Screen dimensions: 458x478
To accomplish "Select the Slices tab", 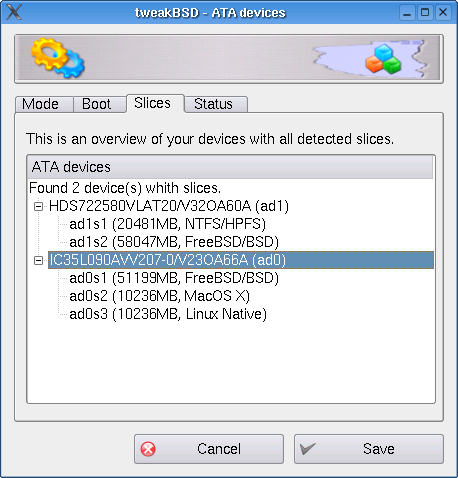I will tap(155, 103).
